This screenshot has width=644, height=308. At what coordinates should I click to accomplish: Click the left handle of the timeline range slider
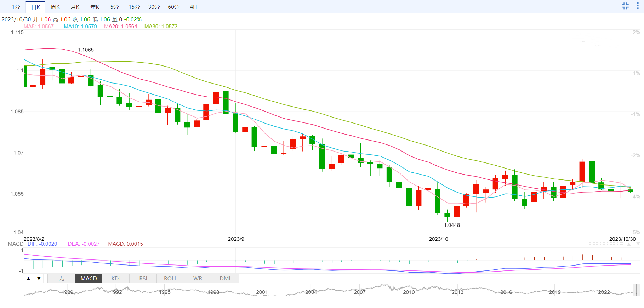click(x=634, y=290)
